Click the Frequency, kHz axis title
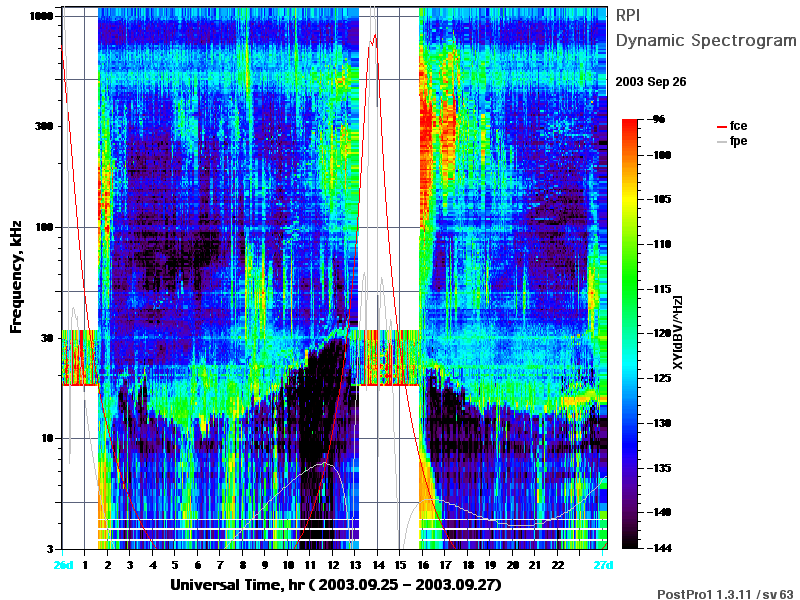Image resolution: width=800 pixels, height=600 pixels. (16, 277)
